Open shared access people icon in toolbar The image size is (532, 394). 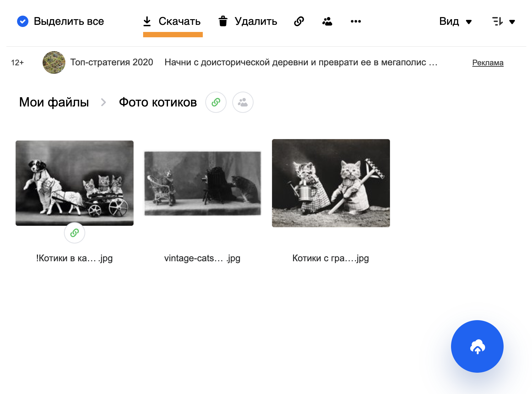click(x=327, y=21)
